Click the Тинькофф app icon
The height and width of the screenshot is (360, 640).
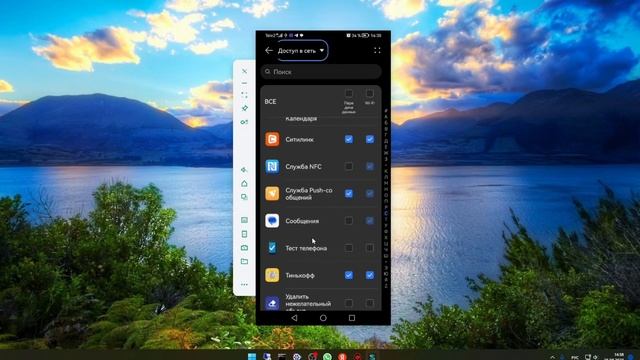272,275
